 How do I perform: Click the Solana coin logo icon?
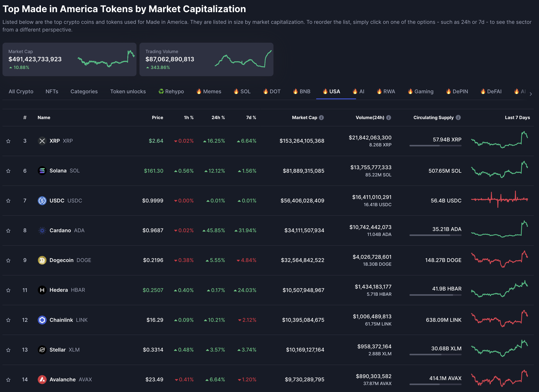click(x=42, y=171)
